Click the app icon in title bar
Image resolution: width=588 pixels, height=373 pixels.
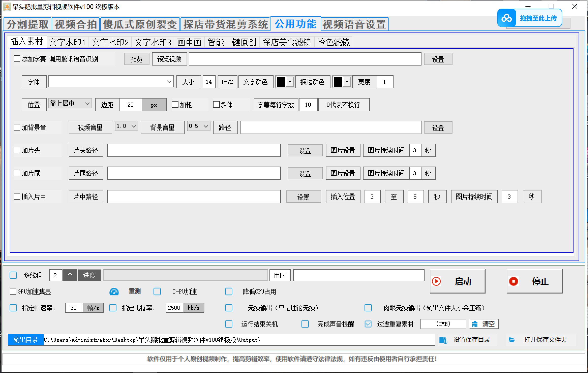7,7
